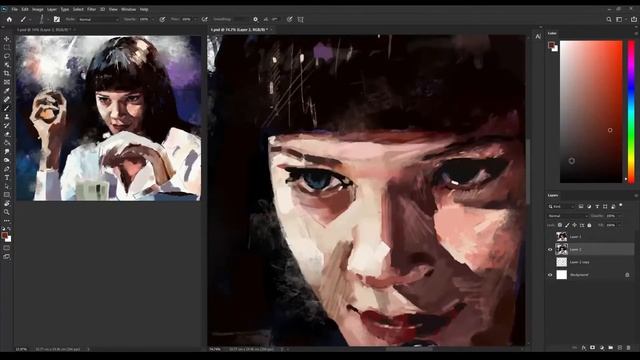640x360 pixels.
Task: Select the Pen tool
Action: (7, 169)
